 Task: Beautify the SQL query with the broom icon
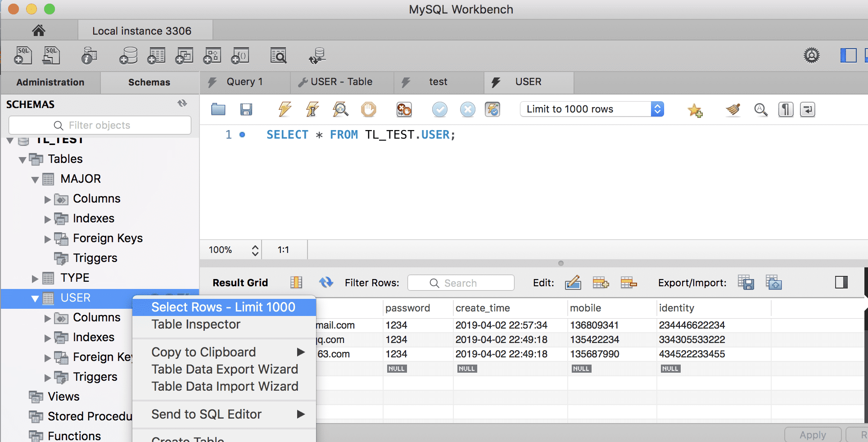coord(732,109)
